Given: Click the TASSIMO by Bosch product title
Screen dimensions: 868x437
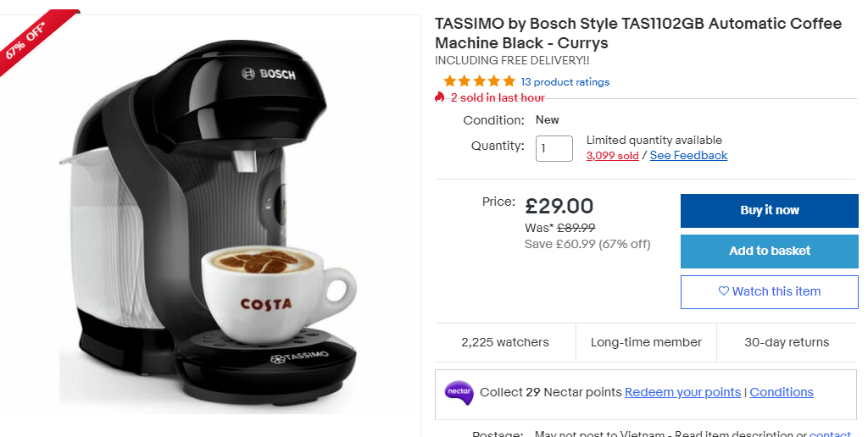Looking at the screenshot, I should 637,33.
